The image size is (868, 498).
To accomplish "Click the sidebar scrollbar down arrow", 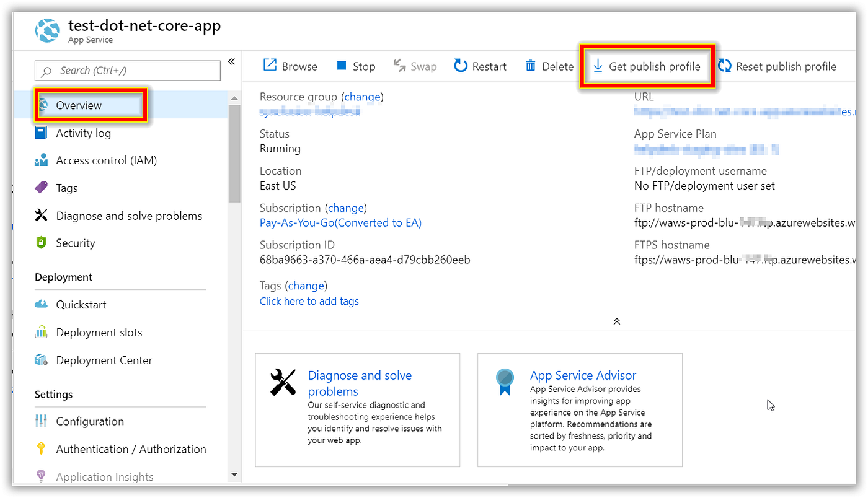I will 234,474.
